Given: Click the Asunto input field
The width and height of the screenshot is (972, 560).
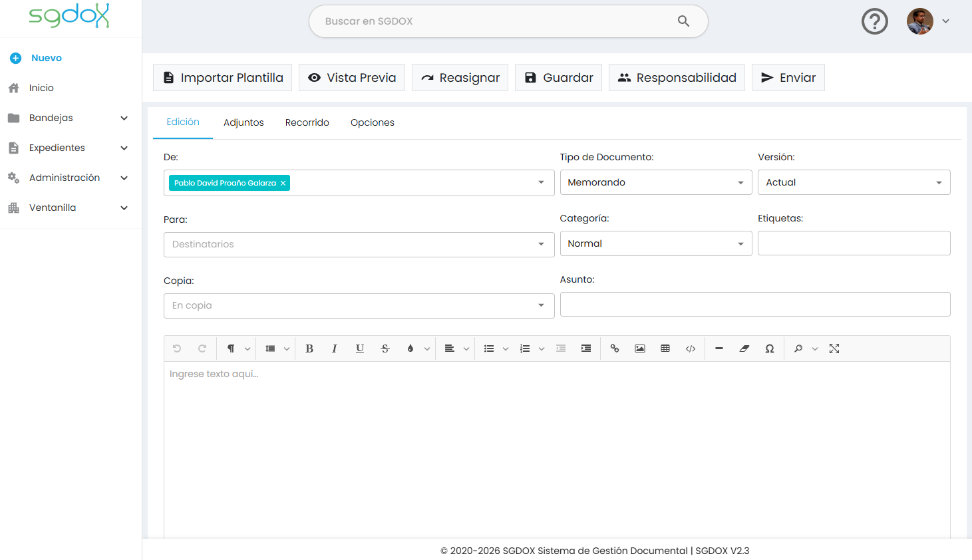Looking at the screenshot, I should click(x=755, y=305).
